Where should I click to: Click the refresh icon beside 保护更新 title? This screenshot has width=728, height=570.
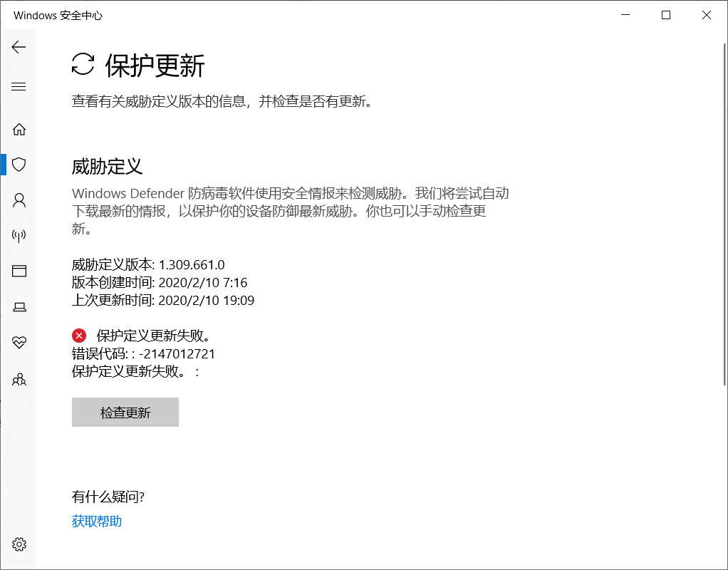click(x=83, y=64)
